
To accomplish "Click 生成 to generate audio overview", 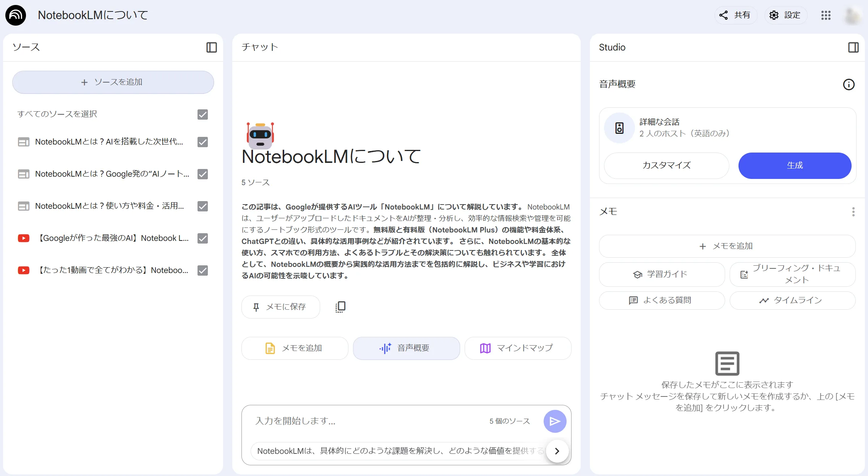I will 795,166.
